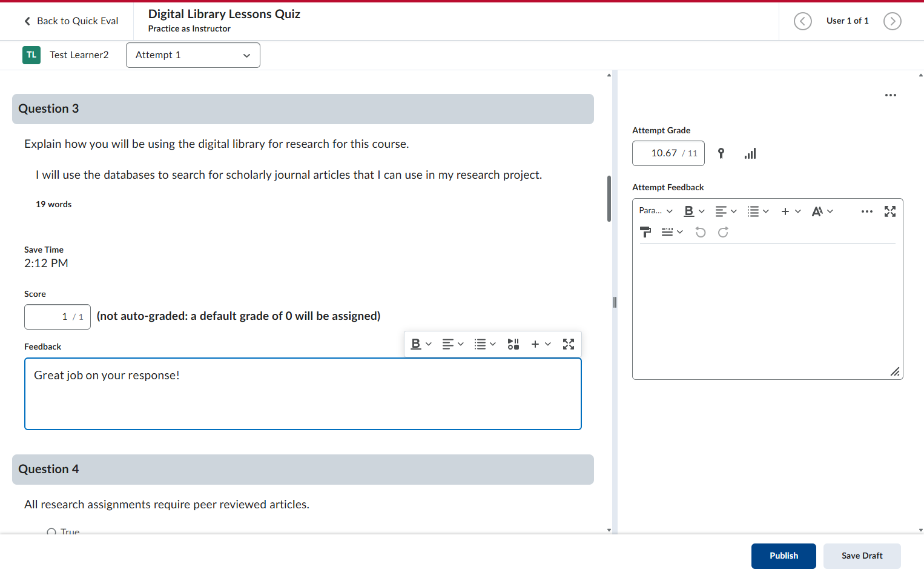
Task: Select the True radio option for Question 4
Action: [51, 532]
